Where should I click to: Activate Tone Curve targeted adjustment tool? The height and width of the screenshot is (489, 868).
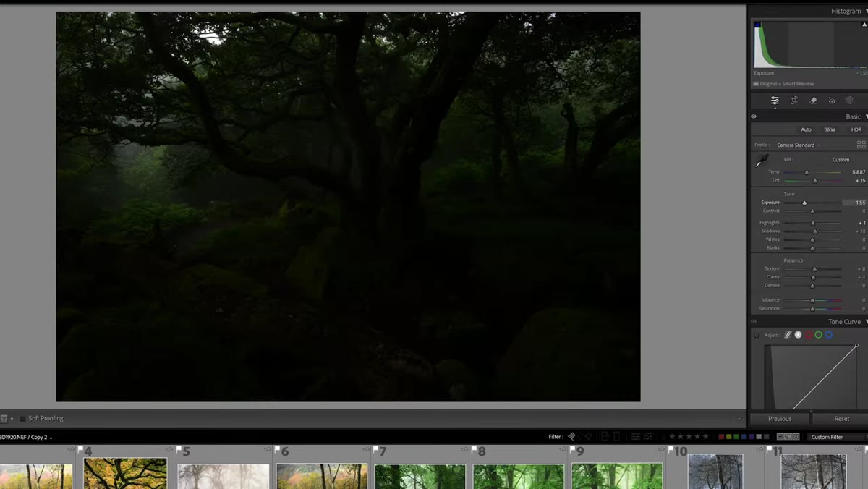point(757,335)
